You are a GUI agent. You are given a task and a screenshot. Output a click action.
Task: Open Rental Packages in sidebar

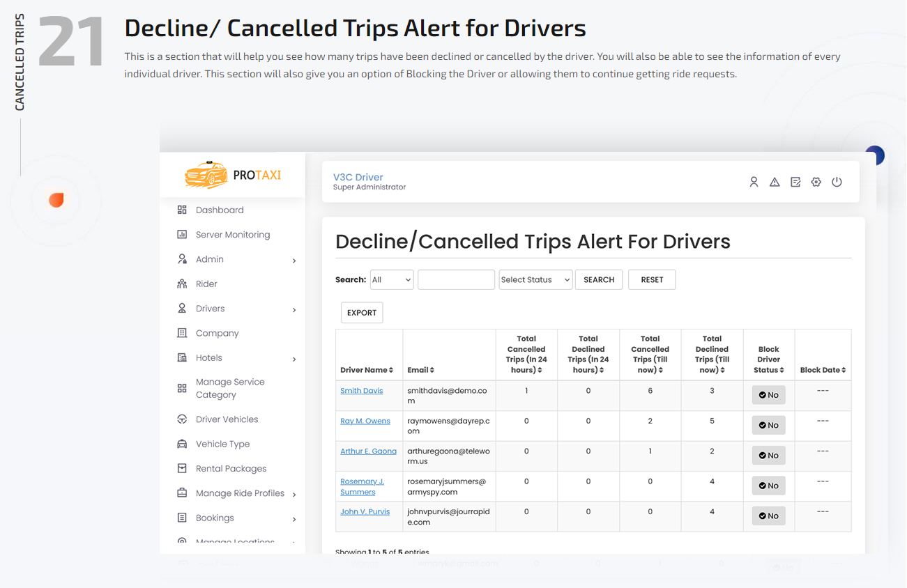coord(231,469)
